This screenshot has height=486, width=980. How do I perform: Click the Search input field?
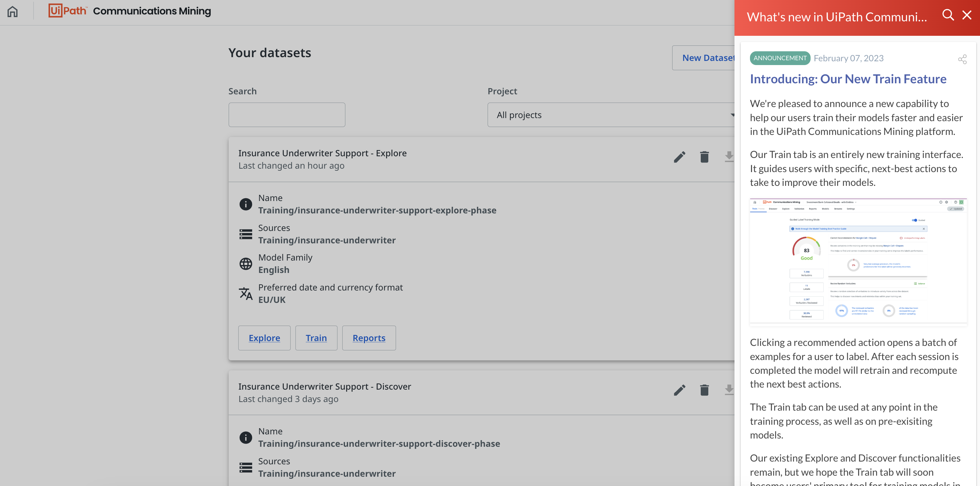[286, 115]
